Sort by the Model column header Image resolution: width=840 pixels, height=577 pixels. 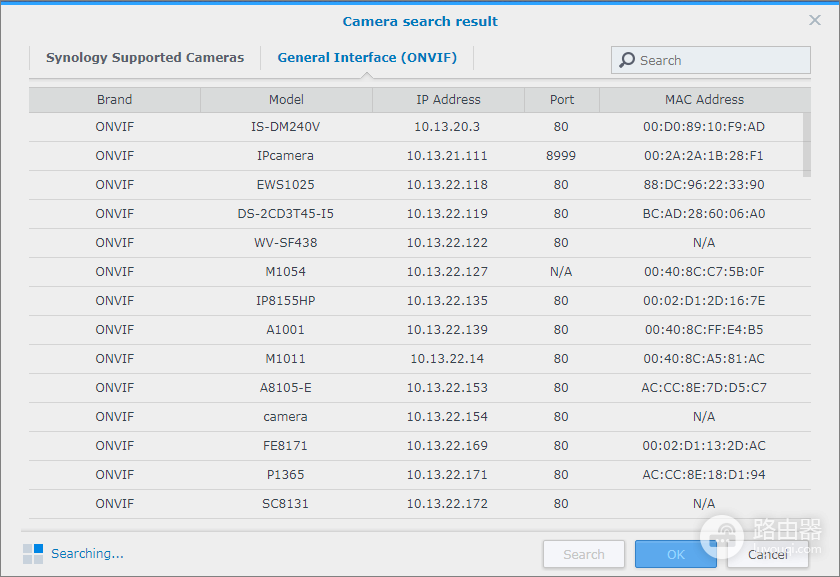(x=286, y=100)
